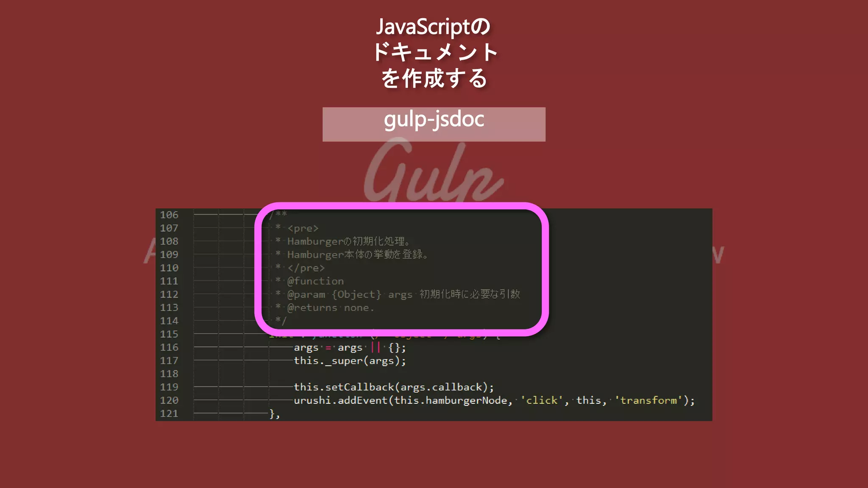Click 'urushi.addEvent' in line 120
Viewport: 868px width, 488px height.
click(341, 400)
